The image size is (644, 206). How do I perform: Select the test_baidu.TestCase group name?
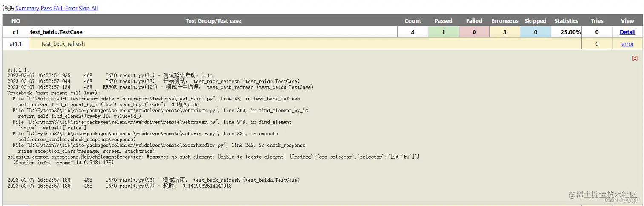tap(56, 32)
